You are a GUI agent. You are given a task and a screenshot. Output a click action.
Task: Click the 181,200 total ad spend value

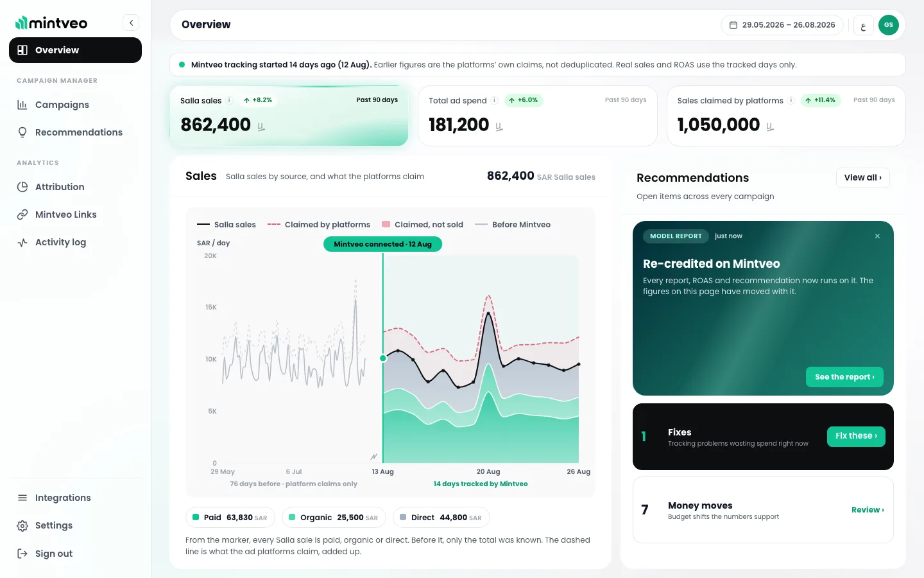point(459,125)
